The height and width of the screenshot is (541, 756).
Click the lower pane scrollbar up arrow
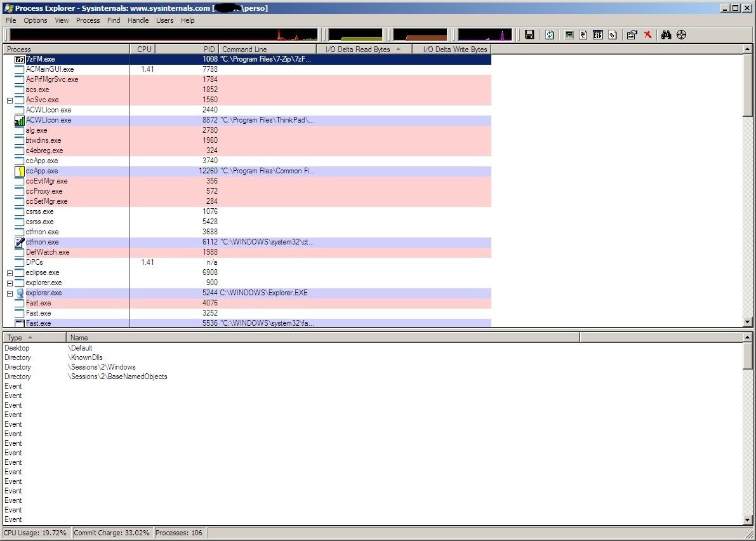[747, 338]
